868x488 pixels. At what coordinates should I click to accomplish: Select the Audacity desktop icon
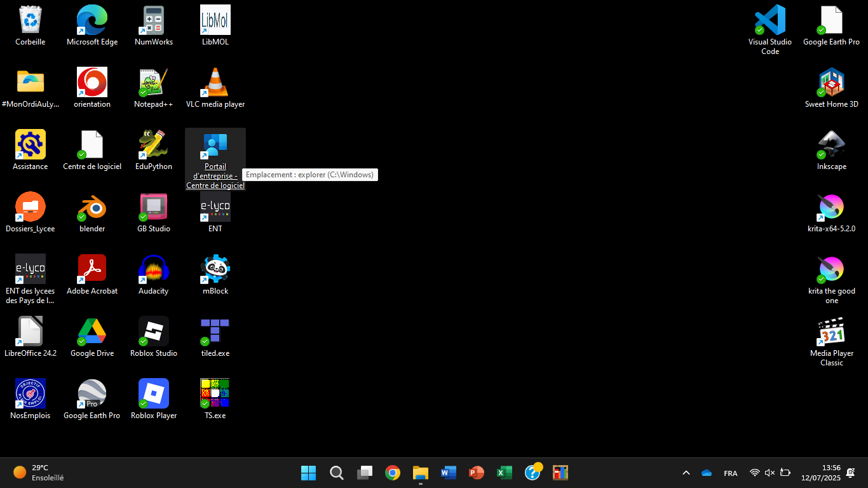[x=153, y=270]
